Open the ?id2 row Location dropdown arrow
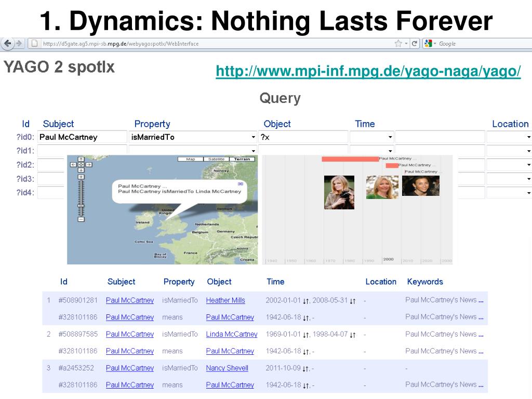Viewport: 532px width, 399px height. coord(528,165)
